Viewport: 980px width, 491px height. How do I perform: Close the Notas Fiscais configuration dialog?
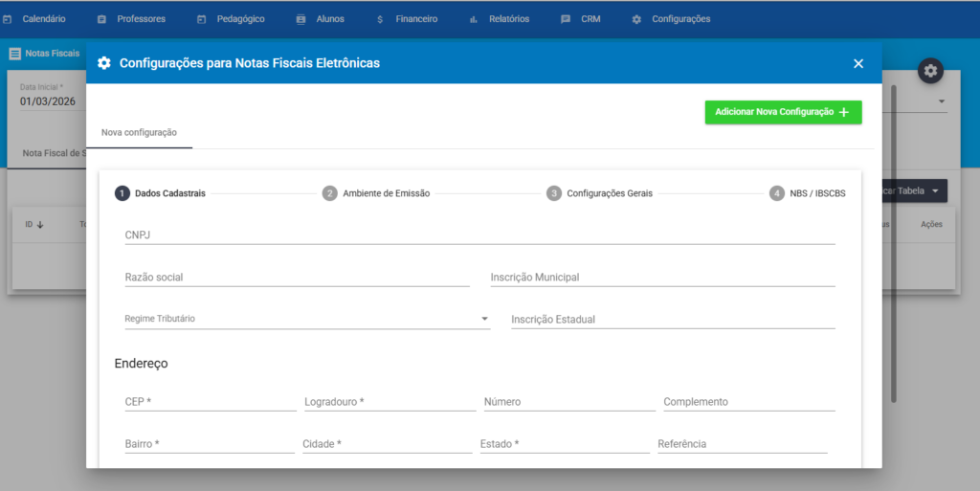[x=858, y=63]
